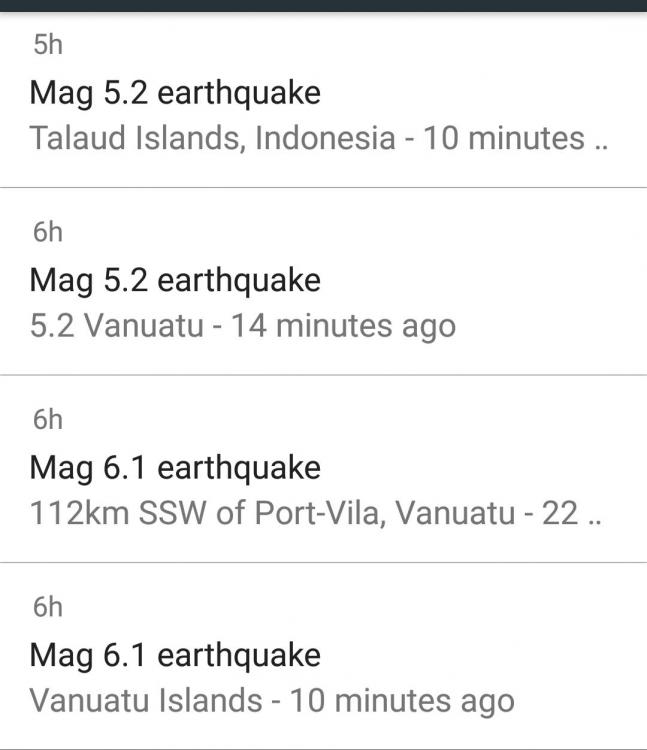Select Mag 6.1 earthquake title above Port-Vila line
Viewport: 647px width, 750px height.
tap(175, 467)
